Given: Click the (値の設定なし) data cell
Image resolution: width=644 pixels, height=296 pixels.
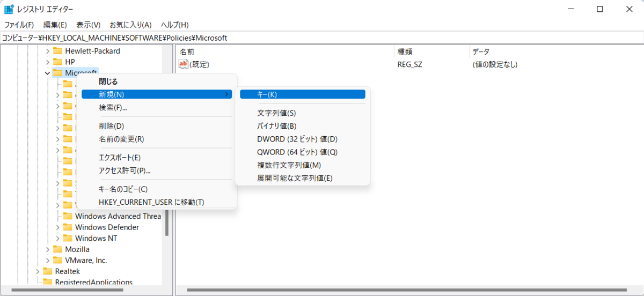Looking at the screenshot, I should tap(495, 64).
